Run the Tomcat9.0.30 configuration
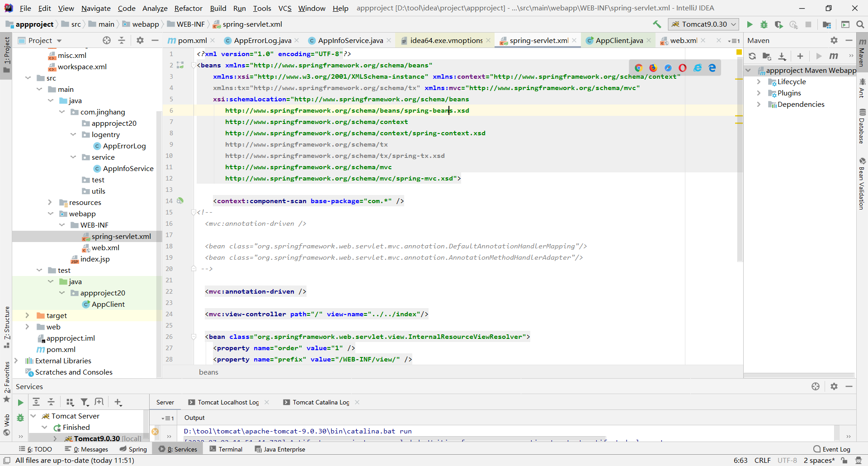 (750, 25)
